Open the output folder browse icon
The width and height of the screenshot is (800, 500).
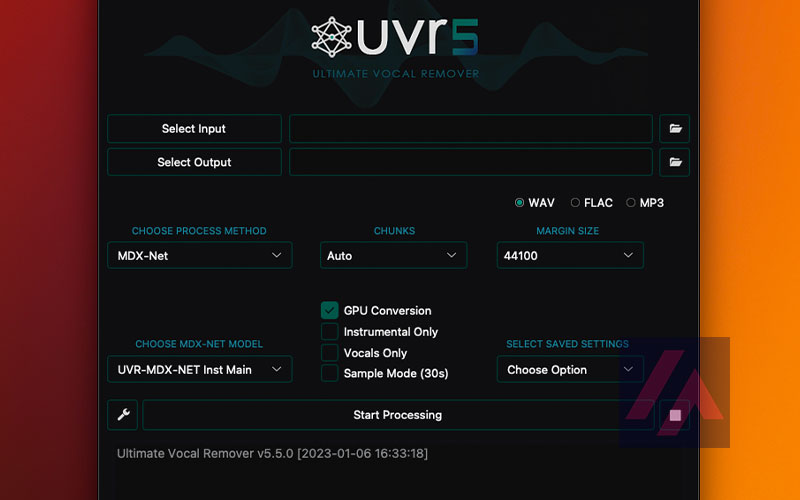point(674,162)
